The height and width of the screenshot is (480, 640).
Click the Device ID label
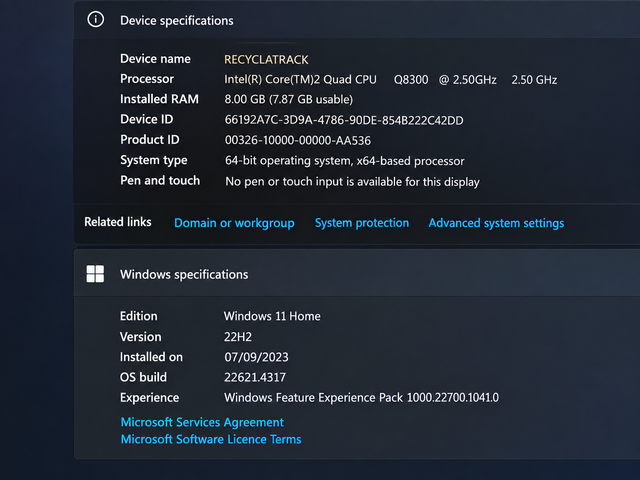pyautogui.click(x=147, y=119)
